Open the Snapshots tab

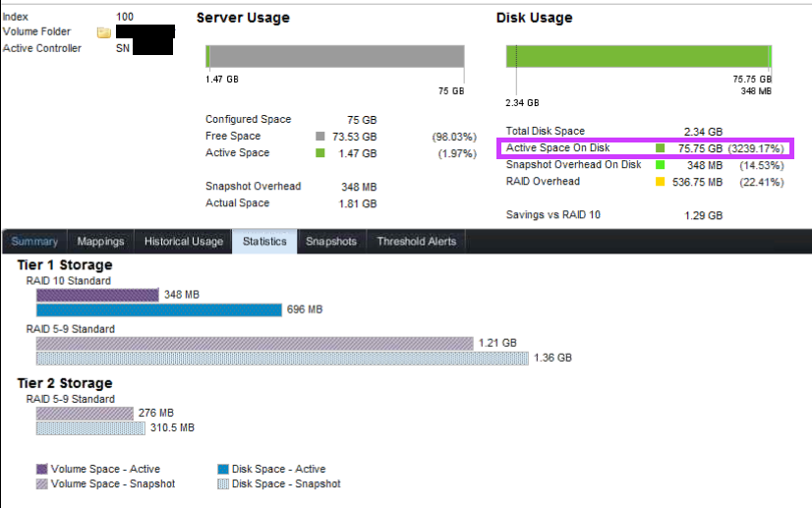(x=331, y=242)
